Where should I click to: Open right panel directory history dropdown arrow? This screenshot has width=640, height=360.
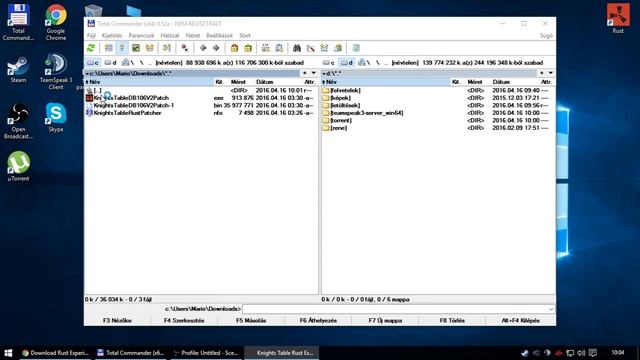[x=551, y=73]
